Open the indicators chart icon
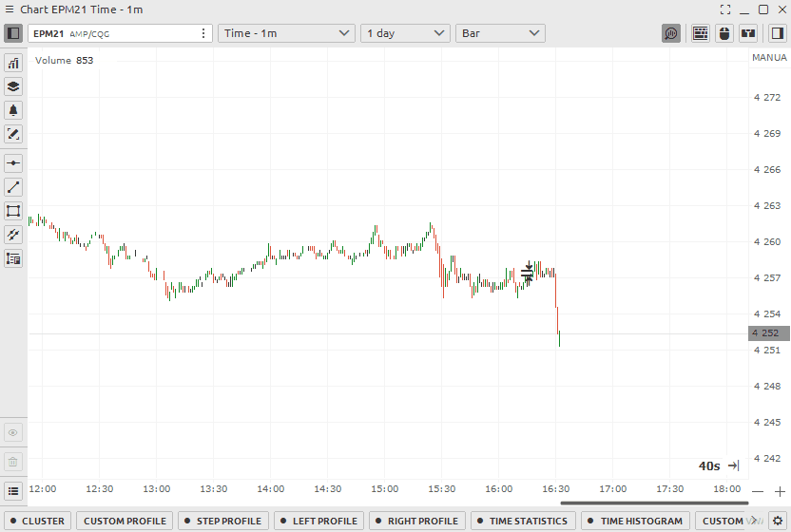The image size is (791, 532). tap(13, 63)
